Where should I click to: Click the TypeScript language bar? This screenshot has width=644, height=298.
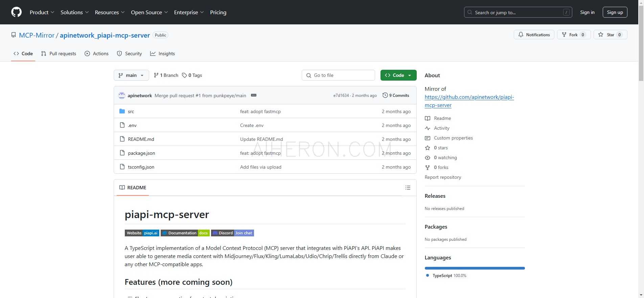[x=475, y=268]
